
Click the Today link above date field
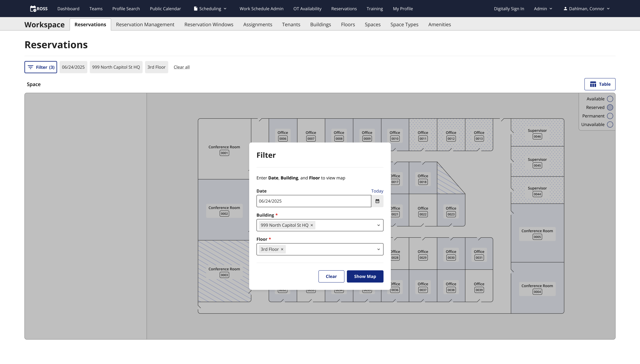(377, 191)
